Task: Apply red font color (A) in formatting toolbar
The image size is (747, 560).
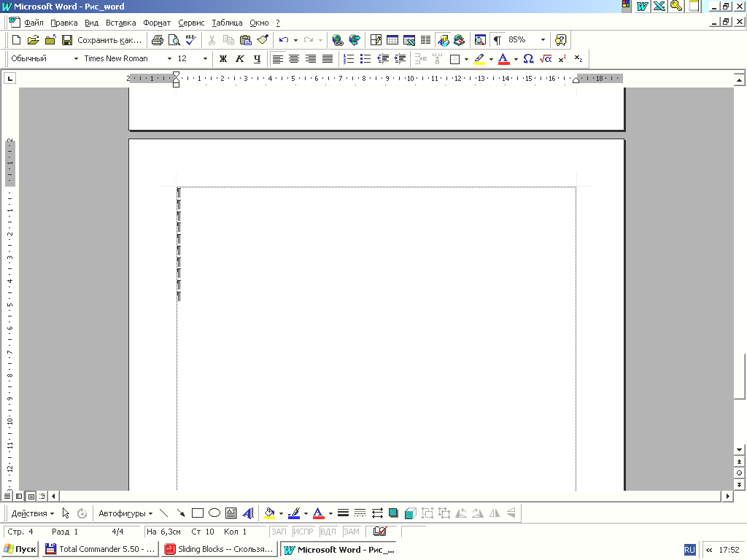Action: [503, 58]
